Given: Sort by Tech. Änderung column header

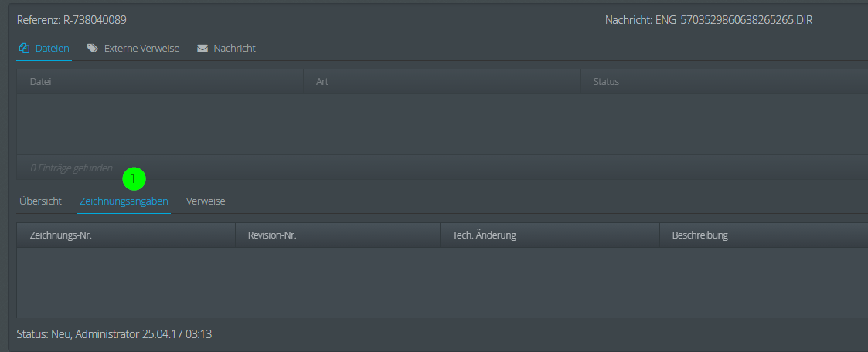Looking at the screenshot, I should click(x=550, y=235).
